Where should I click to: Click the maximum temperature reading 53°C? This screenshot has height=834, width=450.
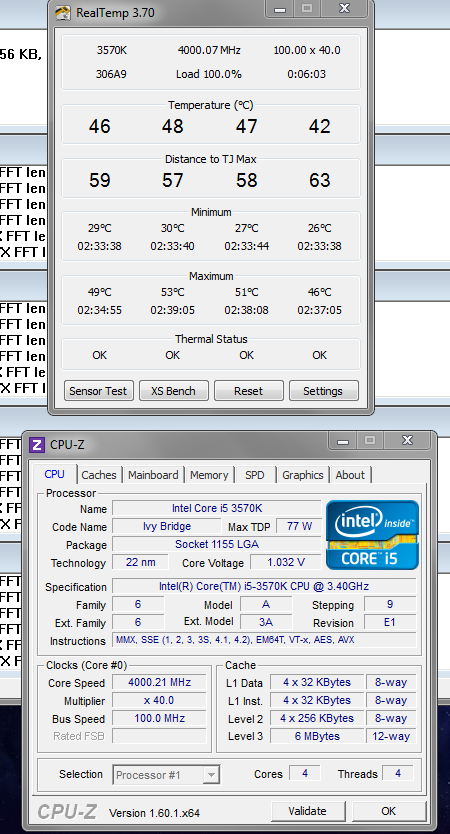172,292
